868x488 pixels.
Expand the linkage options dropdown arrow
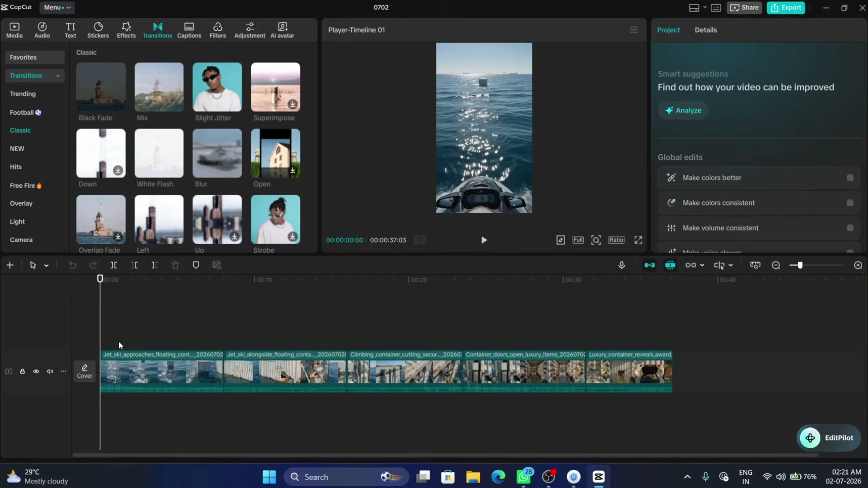coord(702,265)
